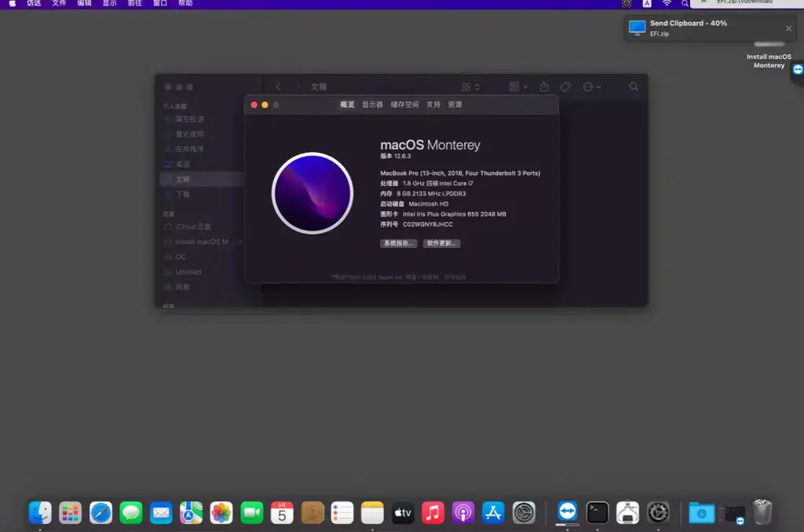Screen dimensions: 804x532
Task: Open FaceTime from the Dock
Action: tap(252, 512)
